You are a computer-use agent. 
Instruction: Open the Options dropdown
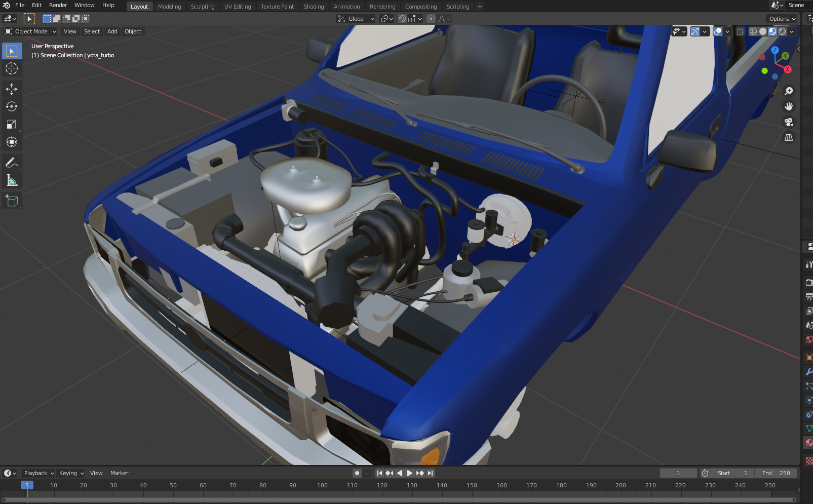[x=782, y=19]
